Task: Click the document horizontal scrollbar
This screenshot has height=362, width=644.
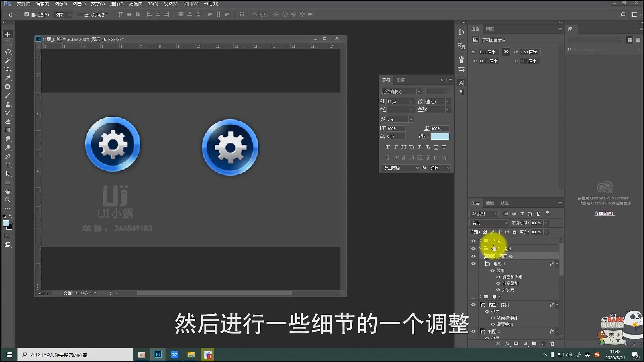Action: click(x=214, y=293)
